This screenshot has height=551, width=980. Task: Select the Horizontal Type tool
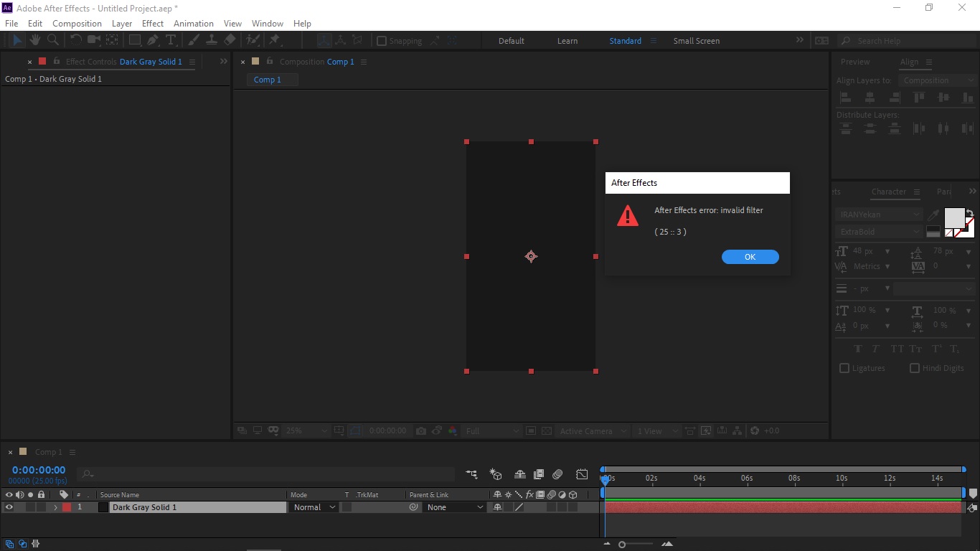pyautogui.click(x=171, y=40)
